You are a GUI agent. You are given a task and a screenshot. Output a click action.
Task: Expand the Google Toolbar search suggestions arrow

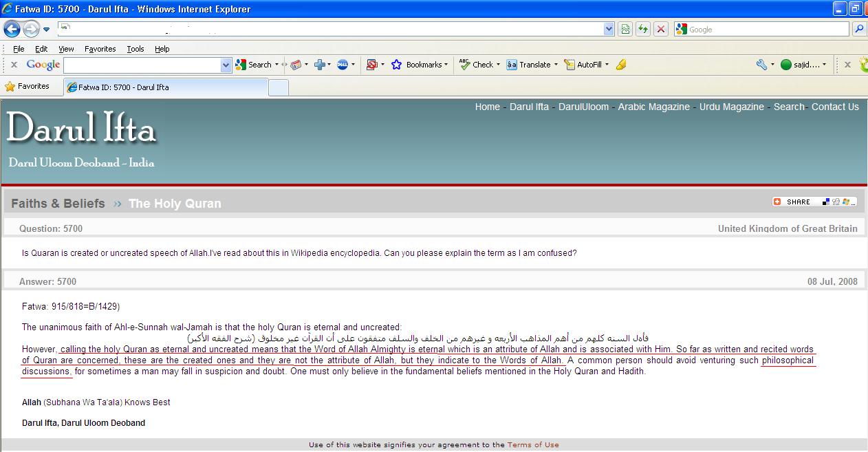coord(226,65)
